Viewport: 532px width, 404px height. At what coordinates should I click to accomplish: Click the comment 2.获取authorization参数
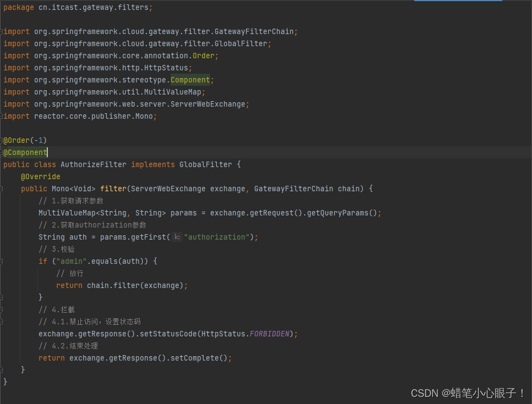pos(92,225)
